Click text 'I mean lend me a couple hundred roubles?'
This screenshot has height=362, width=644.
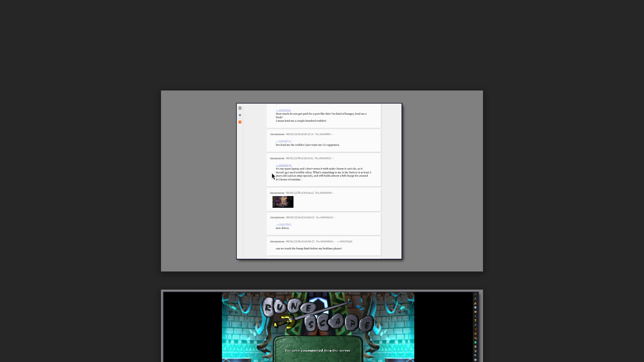[301, 121]
